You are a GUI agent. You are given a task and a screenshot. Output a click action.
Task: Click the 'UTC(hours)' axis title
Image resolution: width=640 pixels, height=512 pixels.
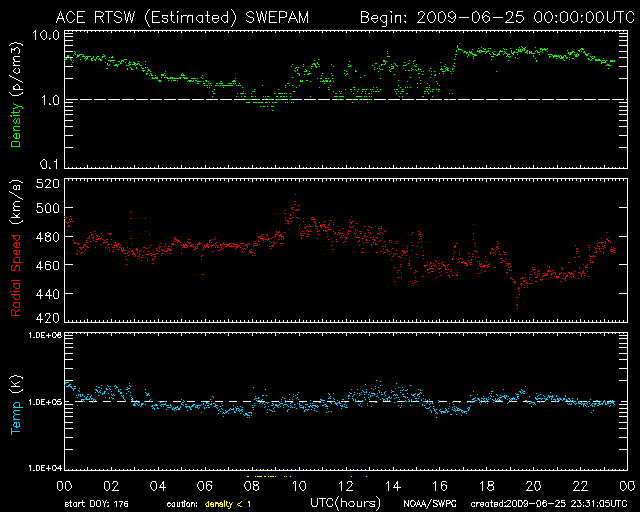pos(345,503)
